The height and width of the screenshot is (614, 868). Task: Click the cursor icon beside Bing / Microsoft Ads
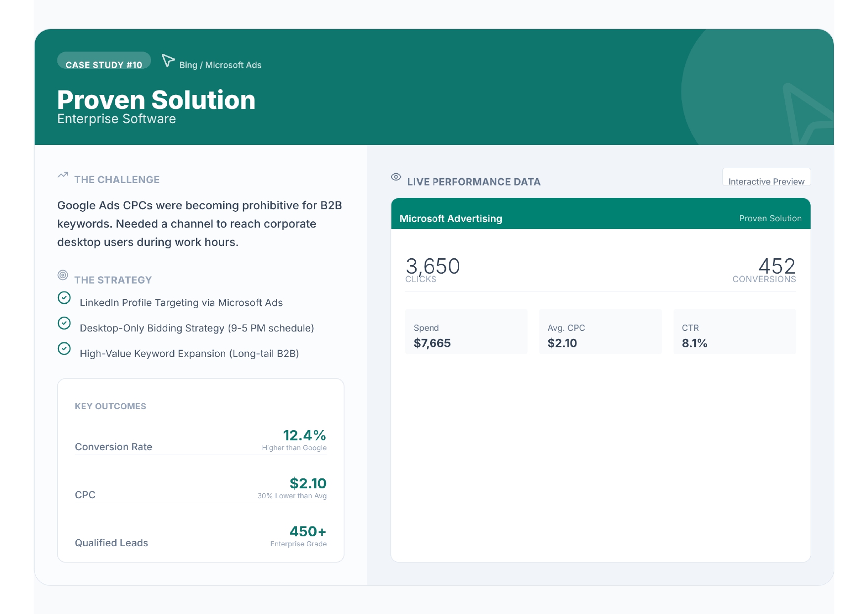click(168, 61)
